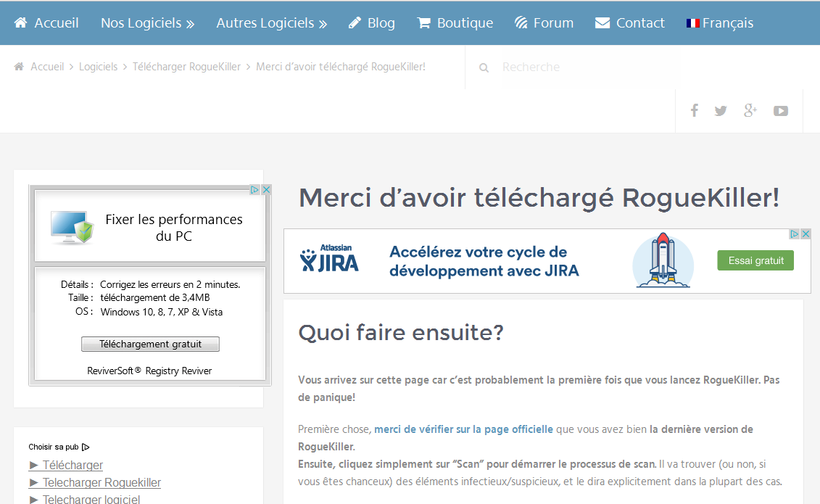Expand the Nos Logiciels menu
This screenshot has width=820, height=504.
pos(147,23)
